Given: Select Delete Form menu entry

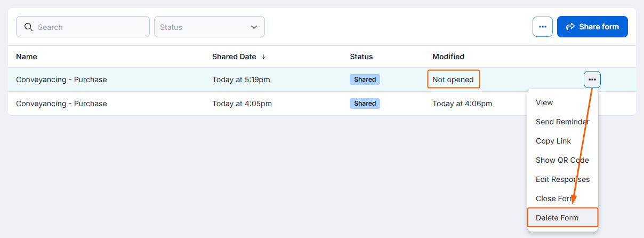Looking at the screenshot, I should (563, 218).
